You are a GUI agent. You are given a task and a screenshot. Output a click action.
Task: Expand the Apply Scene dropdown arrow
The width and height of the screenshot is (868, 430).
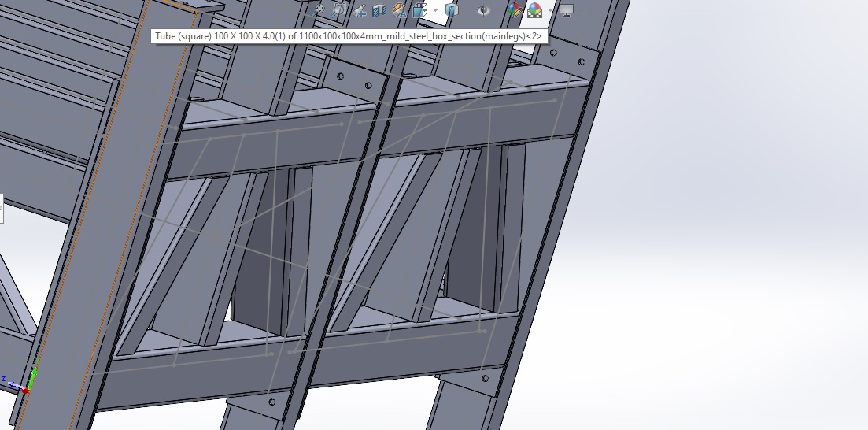[549, 11]
